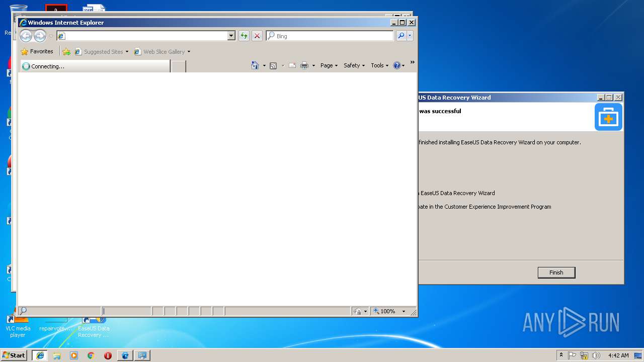Click the zoom level 100% button

pyautogui.click(x=384, y=311)
